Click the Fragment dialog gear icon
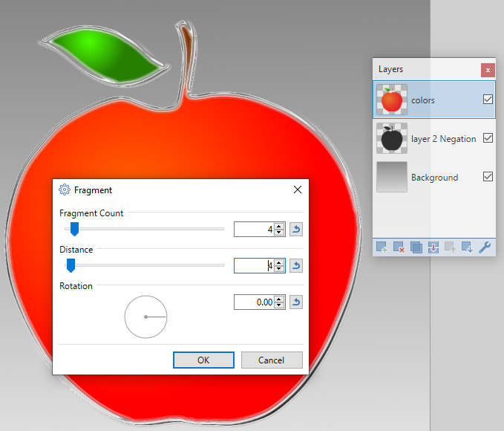Viewport: 504px width, 431px height. pos(65,189)
